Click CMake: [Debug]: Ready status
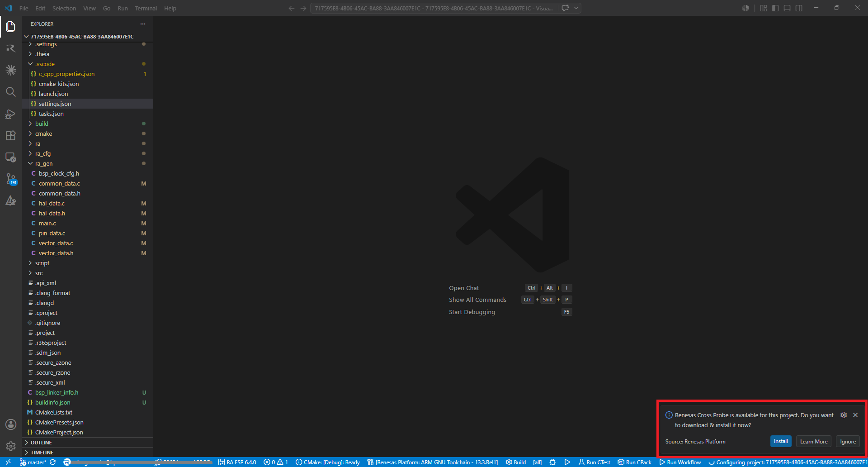 328,462
